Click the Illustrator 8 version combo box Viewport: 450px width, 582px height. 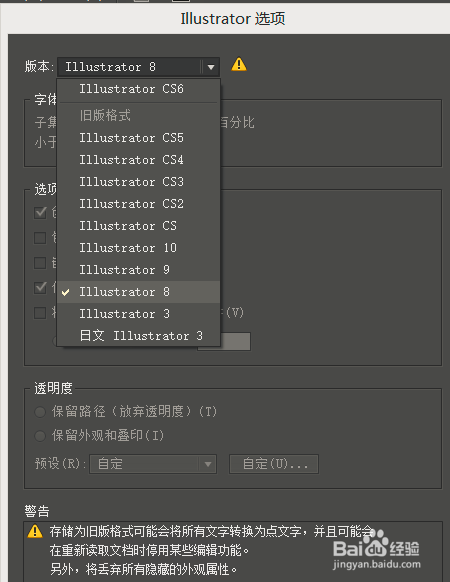(x=138, y=67)
